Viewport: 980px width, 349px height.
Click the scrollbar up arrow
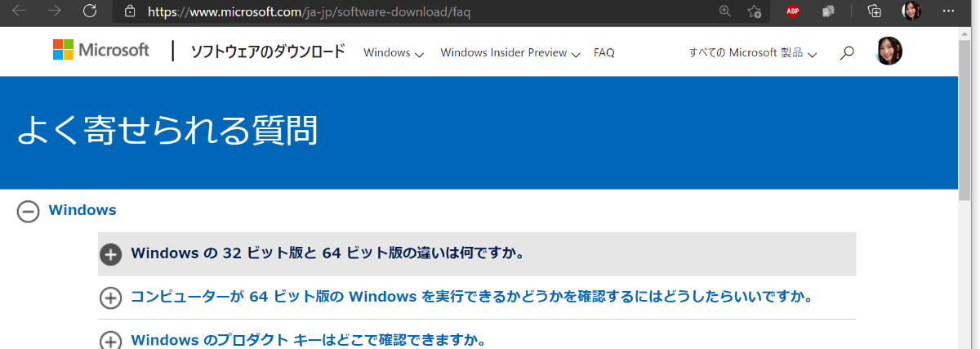965,34
